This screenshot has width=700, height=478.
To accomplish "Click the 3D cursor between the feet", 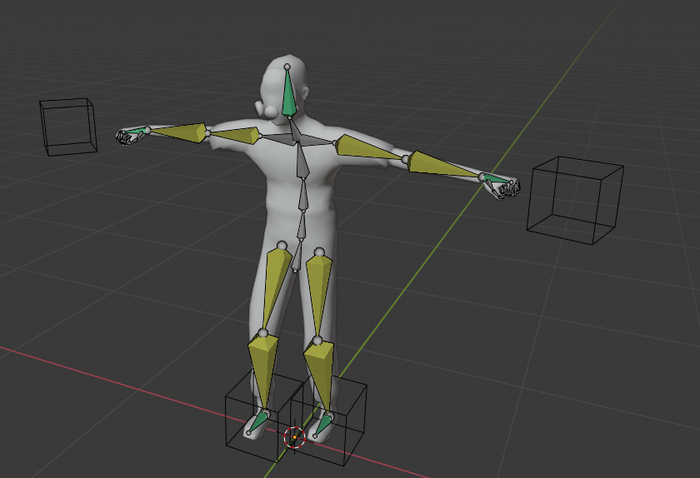I will 294,437.
